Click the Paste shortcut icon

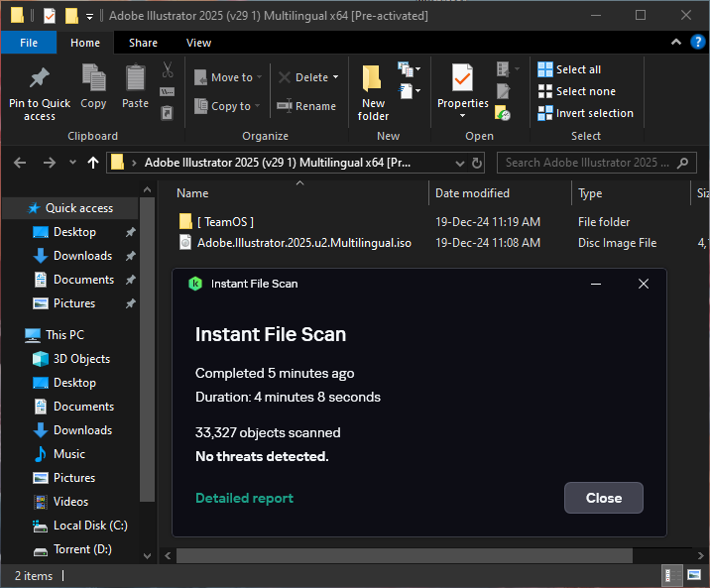167,113
